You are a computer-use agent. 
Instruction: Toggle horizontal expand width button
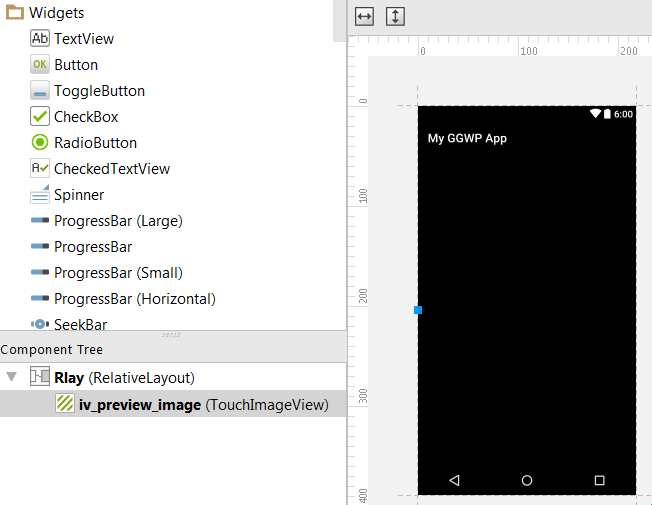coord(364,17)
